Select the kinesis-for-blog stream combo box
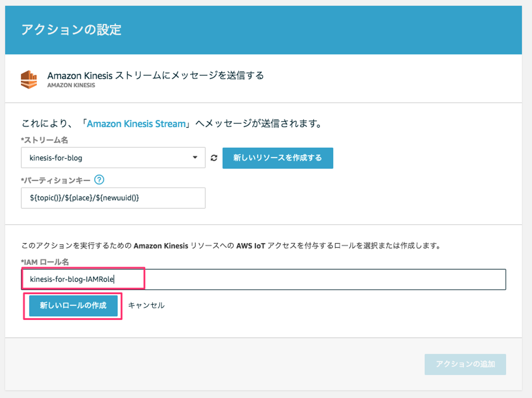Screen dimensions: 532x398 tap(107, 158)
